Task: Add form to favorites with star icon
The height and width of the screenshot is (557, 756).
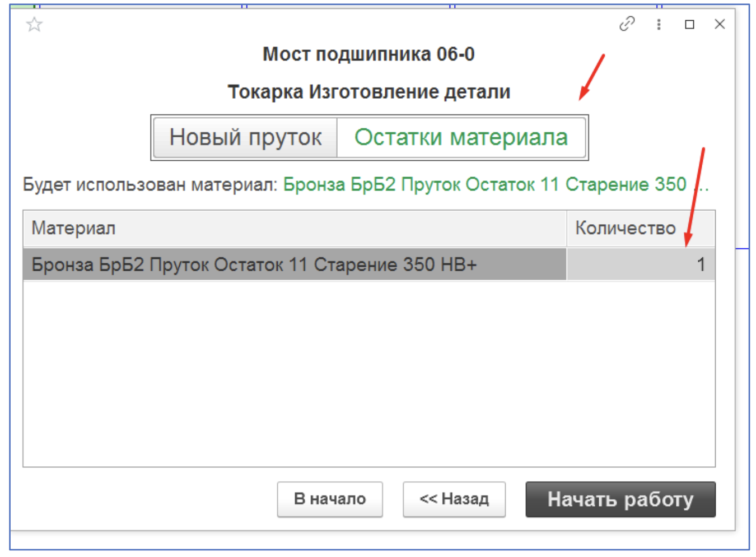Action: (x=34, y=25)
